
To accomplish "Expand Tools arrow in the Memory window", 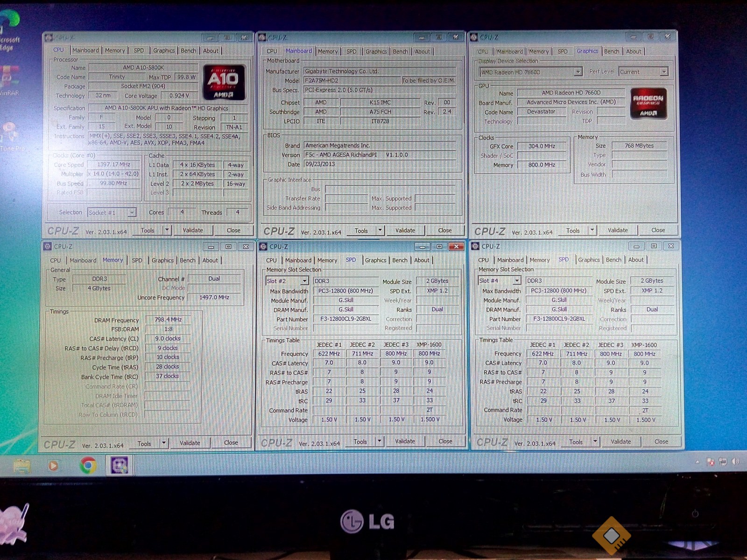I will [x=163, y=443].
